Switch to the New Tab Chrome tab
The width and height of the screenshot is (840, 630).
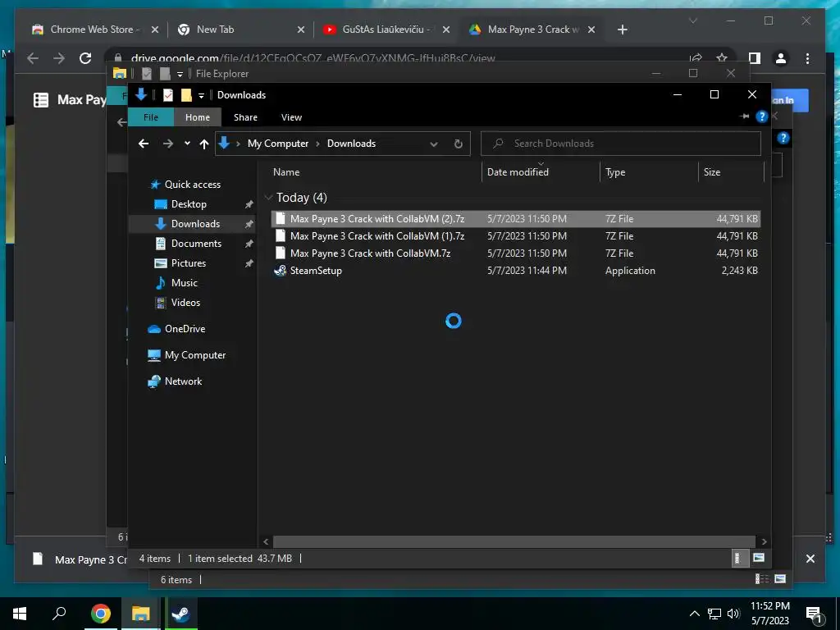216,30
